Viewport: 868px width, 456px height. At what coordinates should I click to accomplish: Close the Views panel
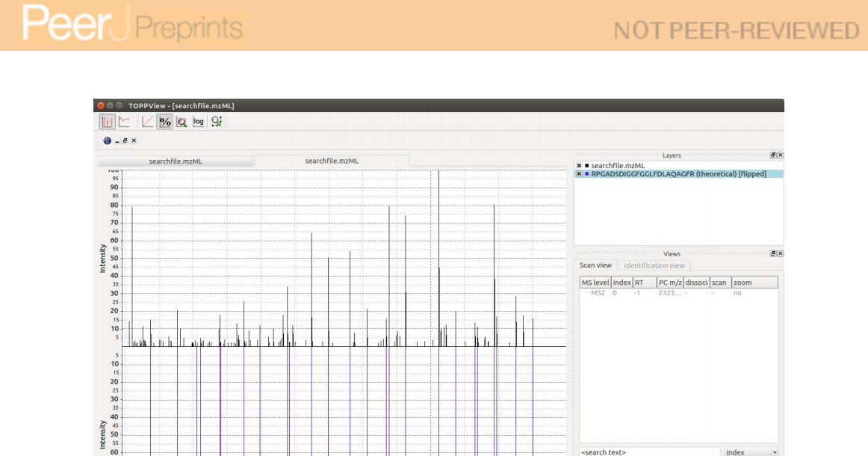[x=780, y=253]
